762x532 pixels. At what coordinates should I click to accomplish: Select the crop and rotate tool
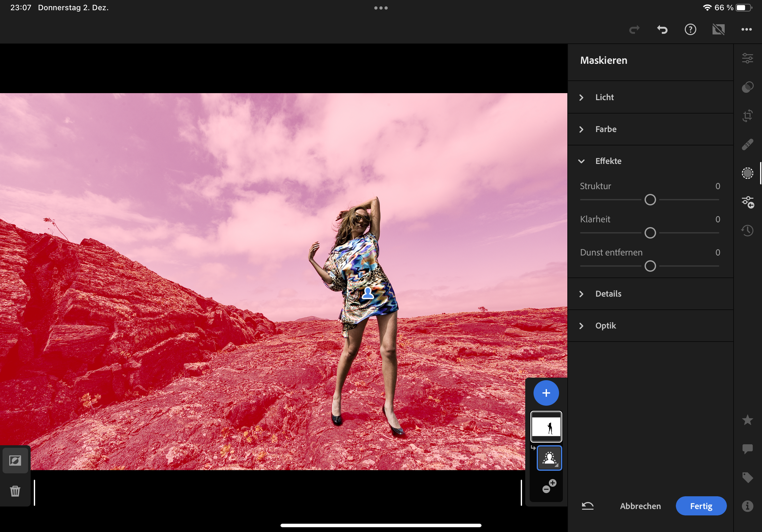747,116
